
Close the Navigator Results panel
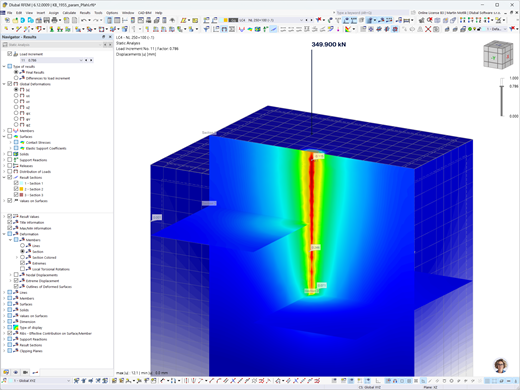coord(110,37)
